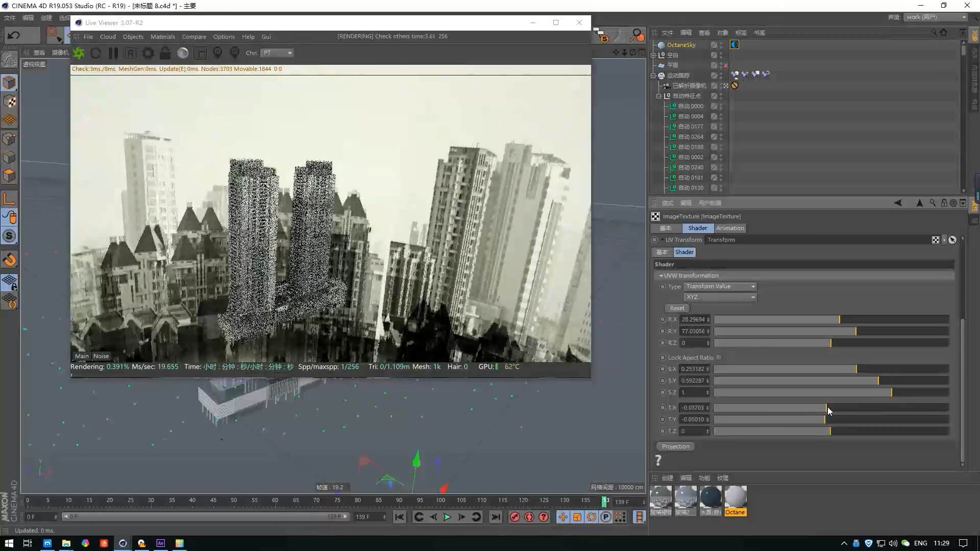Toggle the lock resolution icon
This screenshot has height=551, width=980.
165,53
